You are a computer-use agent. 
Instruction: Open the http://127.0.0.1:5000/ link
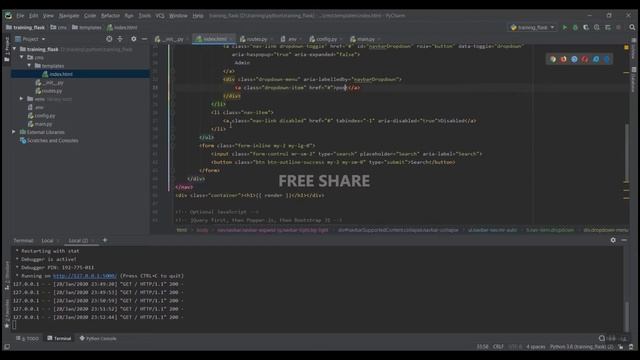(x=85, y=276)
